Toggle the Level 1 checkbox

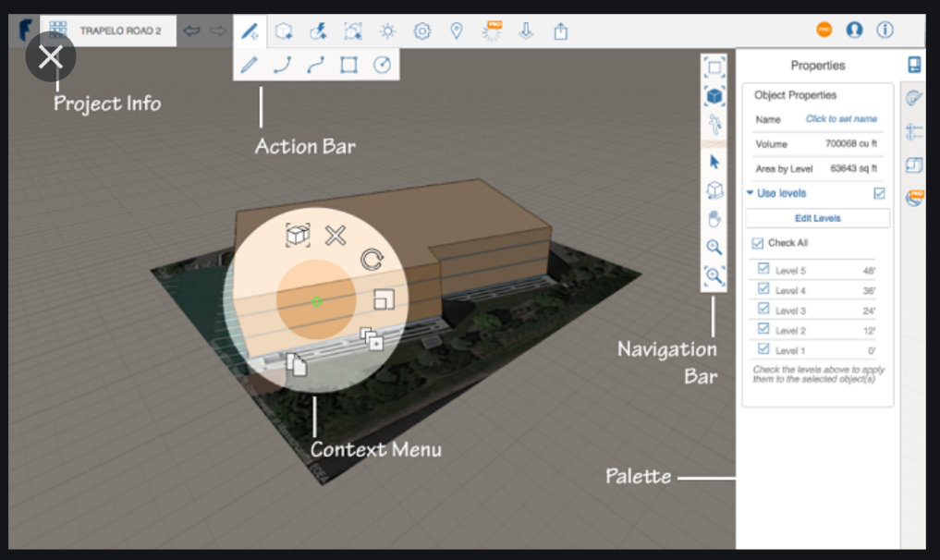point(763,348)
